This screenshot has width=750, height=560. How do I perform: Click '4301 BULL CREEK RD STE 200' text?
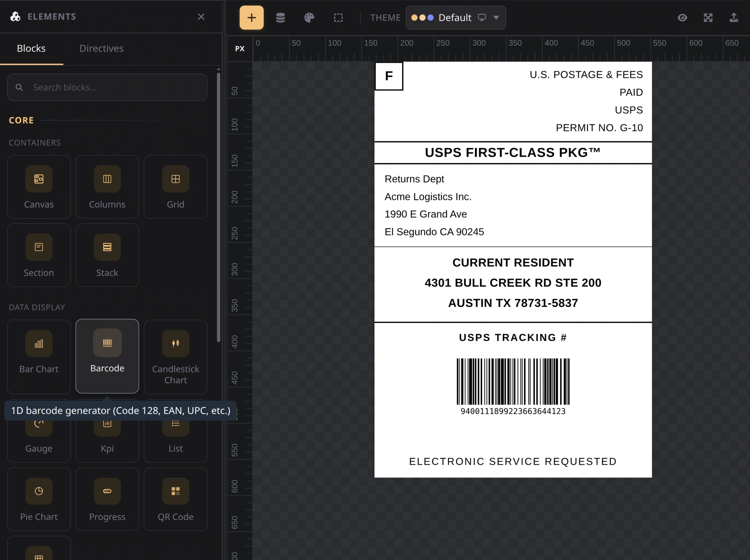(513, 283)
